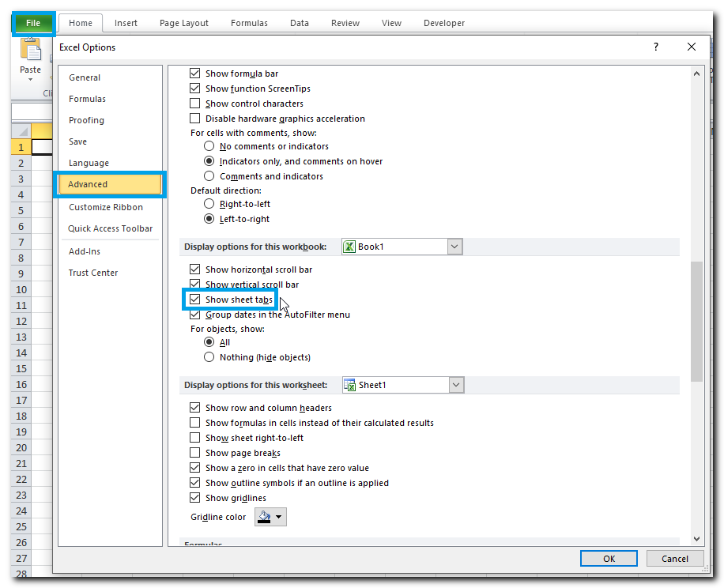Open the Trust Center category
Screen dimensions: 724x588
[93, 273]
